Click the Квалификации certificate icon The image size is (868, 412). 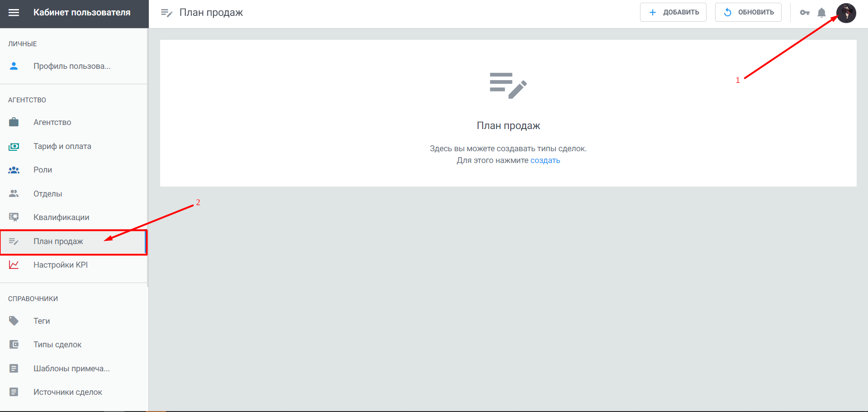tap(14, 217)
